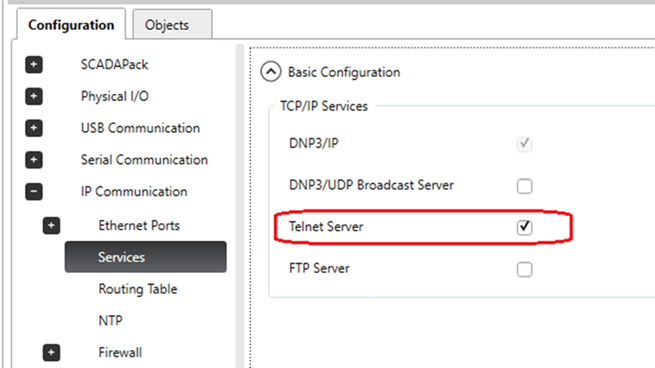Click the tree panel vertical scrollbar
The height and width of the screenshot is (368, 655).
click(239, 206)
